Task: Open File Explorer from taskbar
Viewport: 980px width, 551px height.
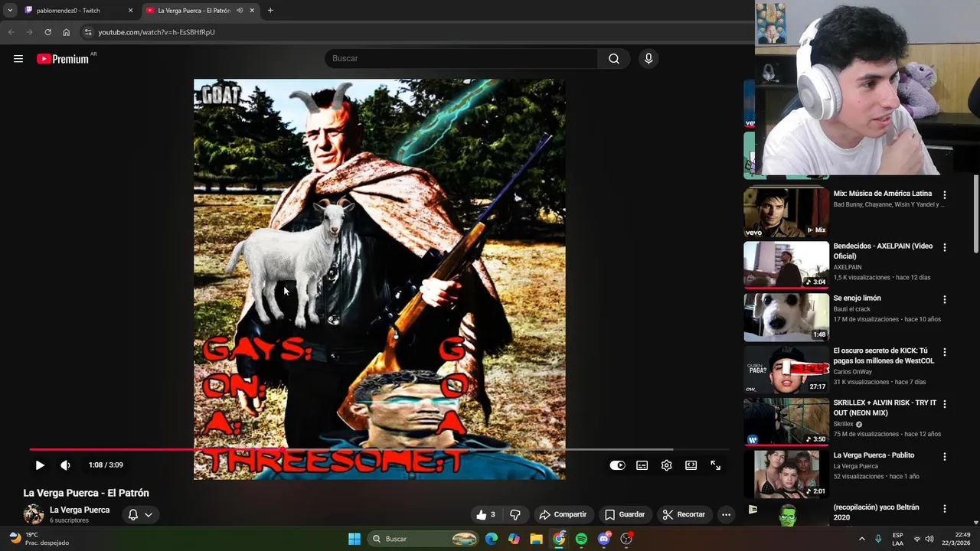Action: click(x=536, y=539)
